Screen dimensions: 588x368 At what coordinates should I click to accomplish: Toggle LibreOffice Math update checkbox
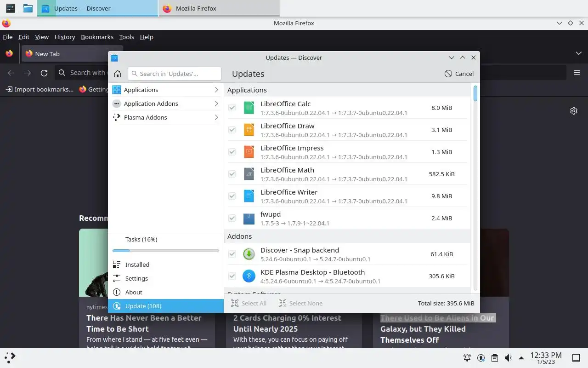(x=232, y=174)
